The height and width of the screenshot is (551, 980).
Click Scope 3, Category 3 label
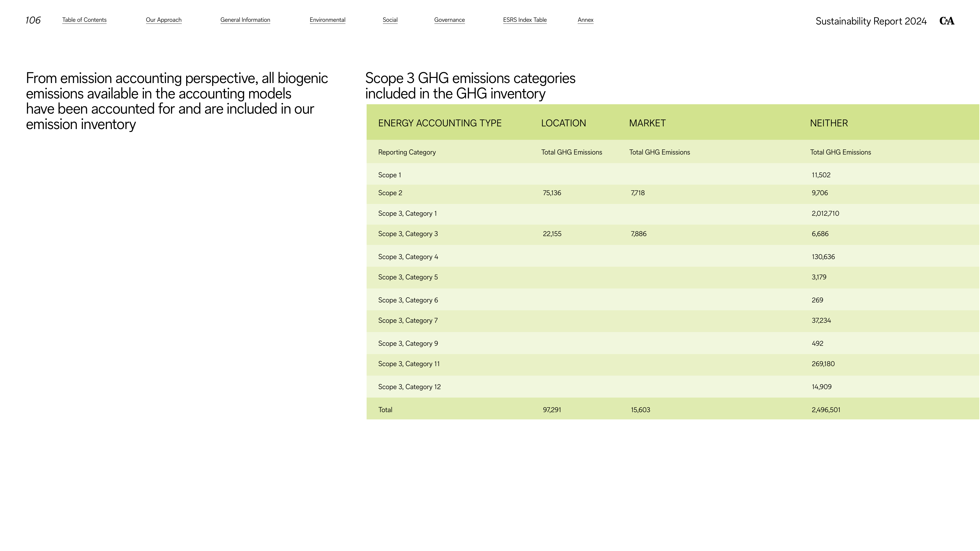coord(408,234)
